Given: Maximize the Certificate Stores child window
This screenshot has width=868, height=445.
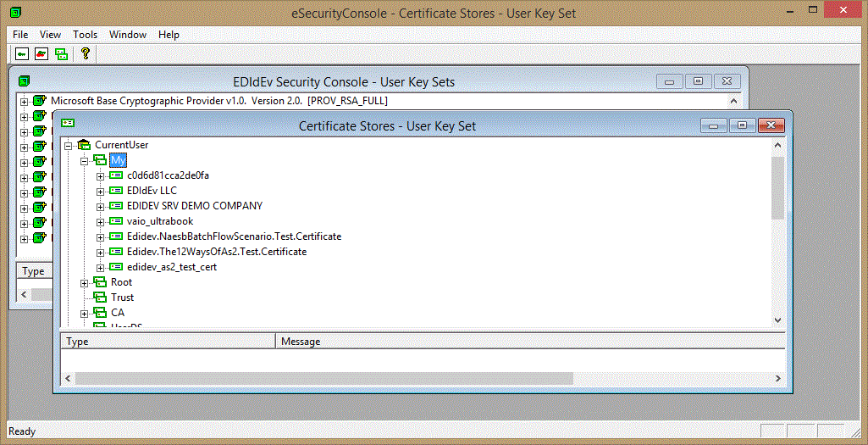Looking at the screenshot, I should [x=743, y=125].
